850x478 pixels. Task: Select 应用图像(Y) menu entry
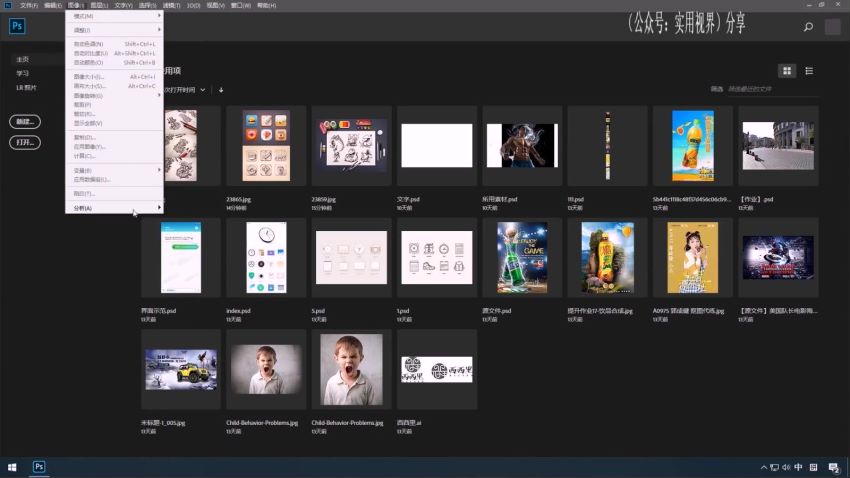(114, 146)
